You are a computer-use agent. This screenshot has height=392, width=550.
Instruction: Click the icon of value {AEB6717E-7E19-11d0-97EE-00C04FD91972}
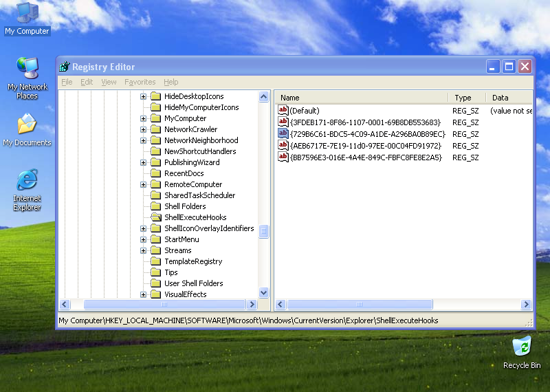283,145
